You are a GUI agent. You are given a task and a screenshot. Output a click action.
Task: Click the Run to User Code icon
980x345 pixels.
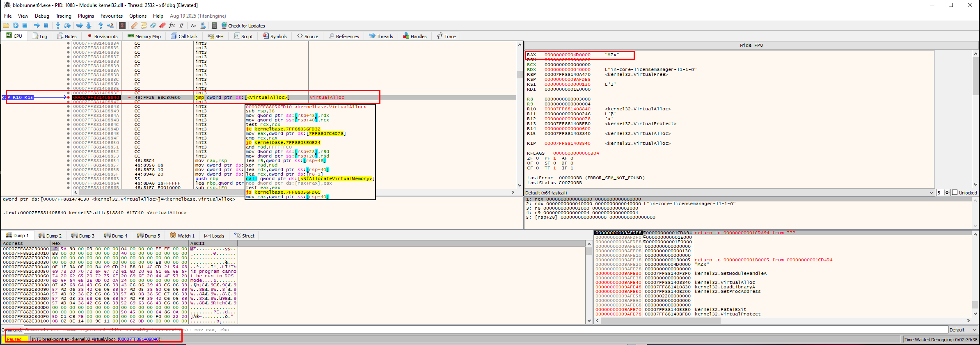(x=110, y=25)
